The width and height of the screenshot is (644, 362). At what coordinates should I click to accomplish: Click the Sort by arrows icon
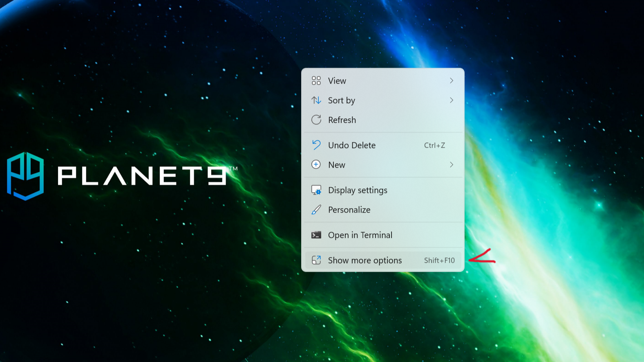tap(316, 100)
